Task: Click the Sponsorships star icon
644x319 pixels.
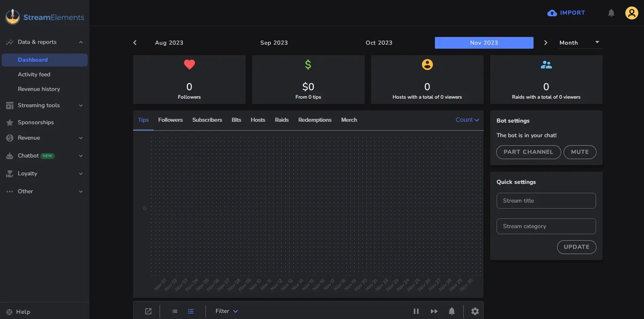Action: click(x=10, y=123)
